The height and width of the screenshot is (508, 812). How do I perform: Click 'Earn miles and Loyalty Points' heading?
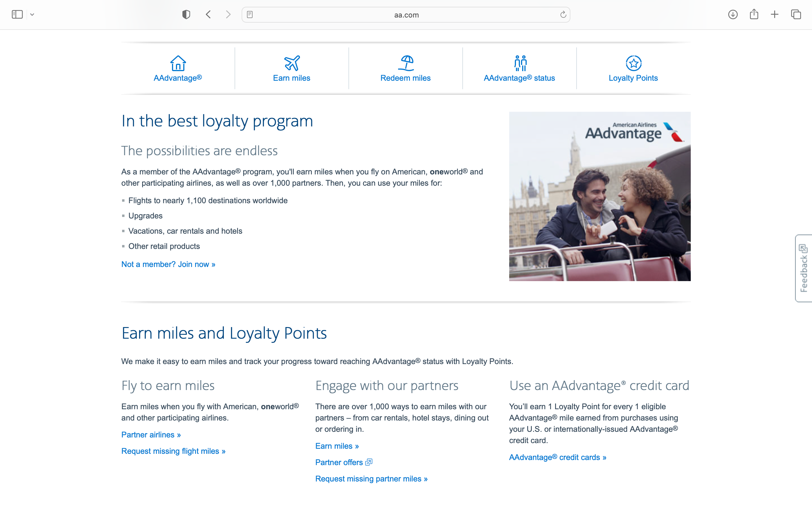click(x=224, y=333)
